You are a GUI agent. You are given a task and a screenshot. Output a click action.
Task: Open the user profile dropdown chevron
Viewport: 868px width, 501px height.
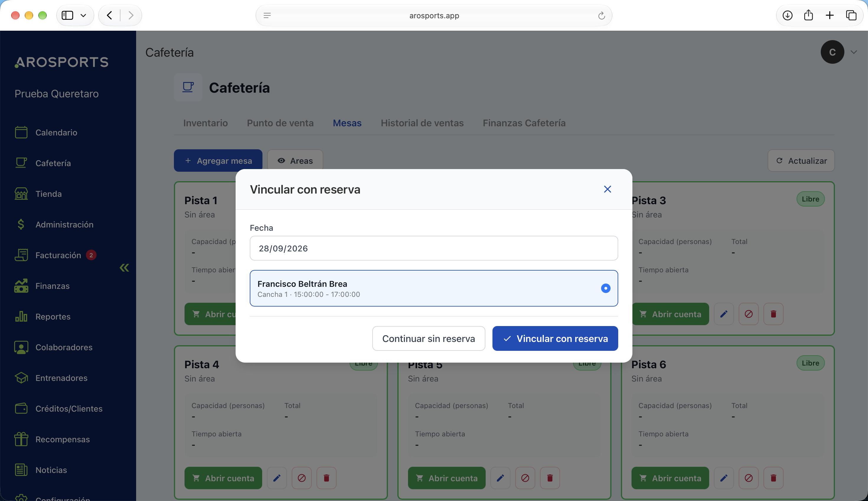854,52
